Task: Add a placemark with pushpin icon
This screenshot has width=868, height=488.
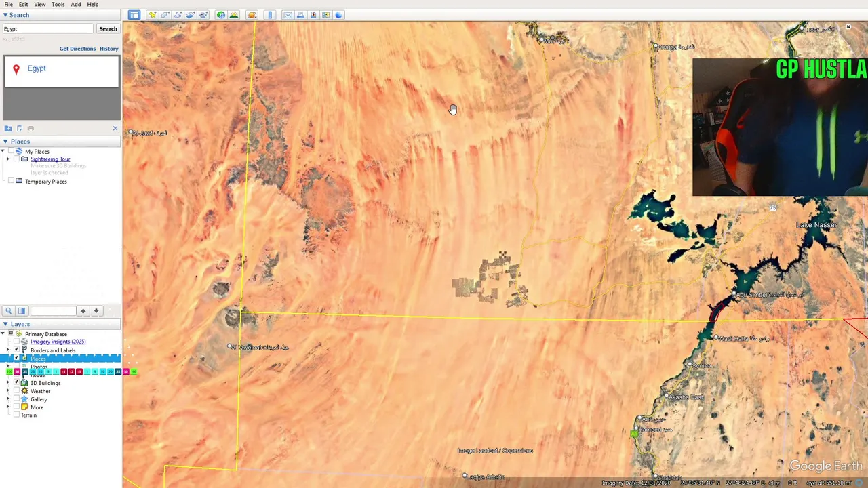Action: tap(153, 15)
